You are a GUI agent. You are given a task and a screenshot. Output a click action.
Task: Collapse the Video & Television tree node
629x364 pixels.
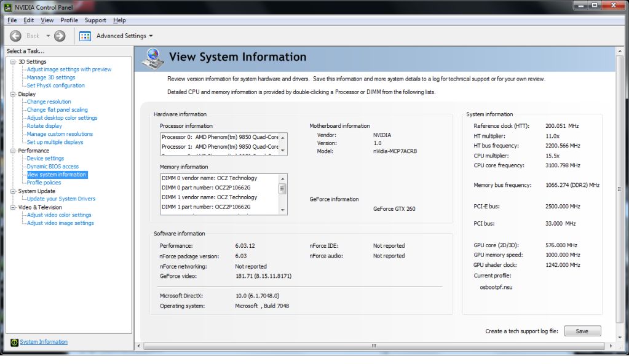pyautogui.click(x=13, y=207)
